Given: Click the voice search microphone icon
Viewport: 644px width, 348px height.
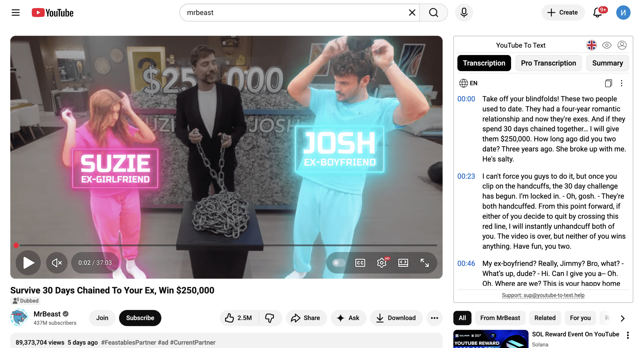Looking at the screenshot, I should 464,13.
